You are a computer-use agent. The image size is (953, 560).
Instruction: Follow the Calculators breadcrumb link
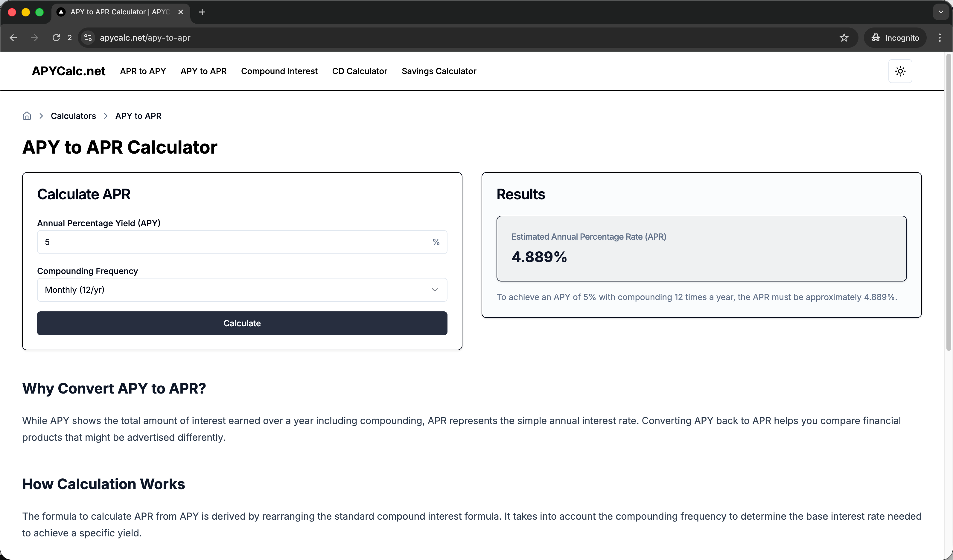(x=73, y=116)
